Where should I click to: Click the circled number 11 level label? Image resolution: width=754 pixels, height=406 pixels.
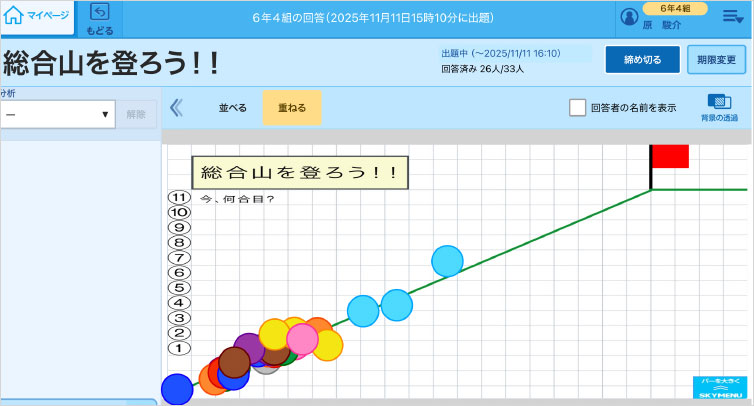coord(179,198)
